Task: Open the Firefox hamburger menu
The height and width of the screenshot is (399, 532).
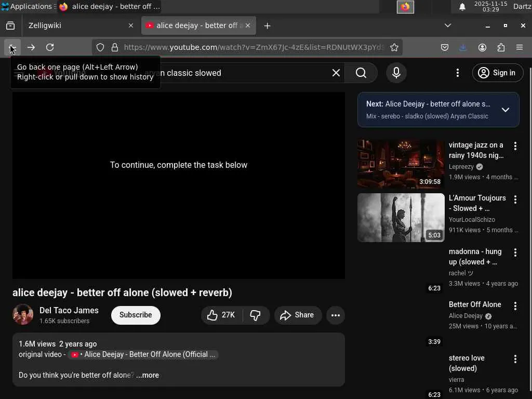Action: point(520,47)
